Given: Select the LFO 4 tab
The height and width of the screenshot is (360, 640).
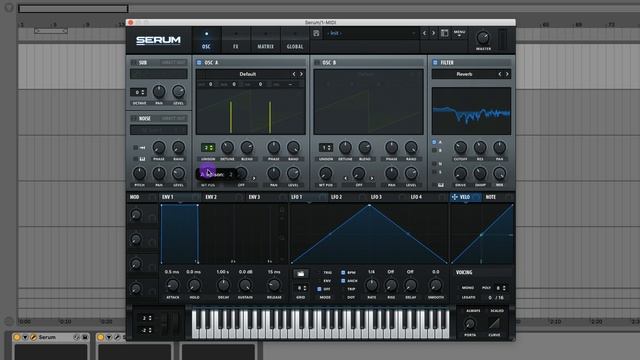Looking at the screenshot, I should tap(416, 197).
